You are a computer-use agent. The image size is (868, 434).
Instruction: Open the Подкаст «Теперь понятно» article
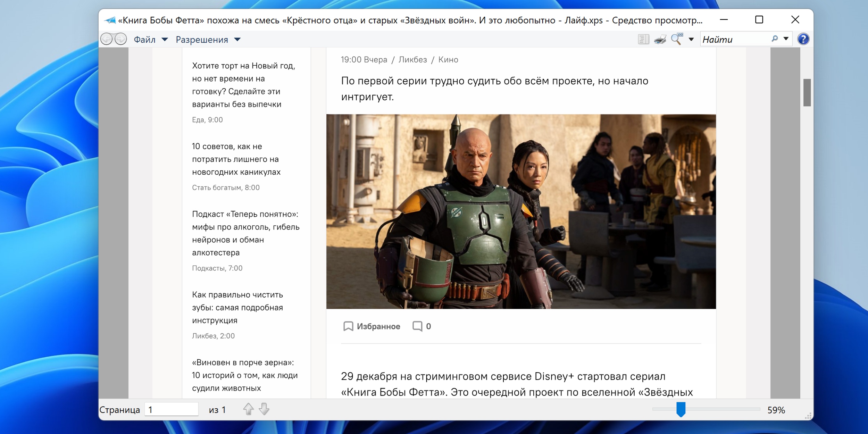246,233
